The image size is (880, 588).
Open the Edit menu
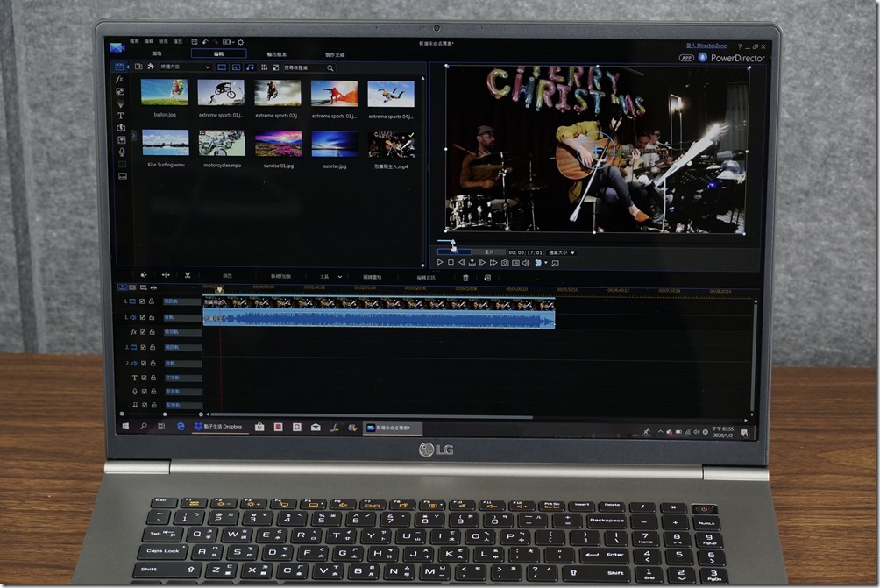149,41
